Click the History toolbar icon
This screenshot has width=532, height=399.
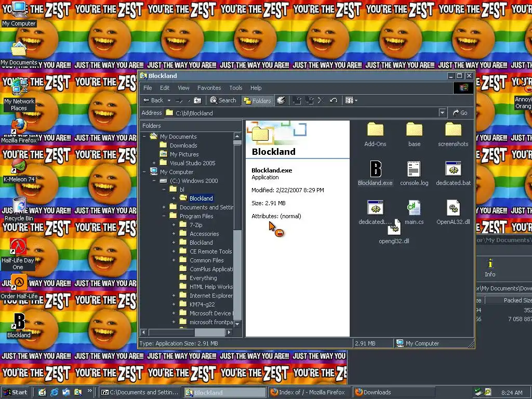click(281, 100)
